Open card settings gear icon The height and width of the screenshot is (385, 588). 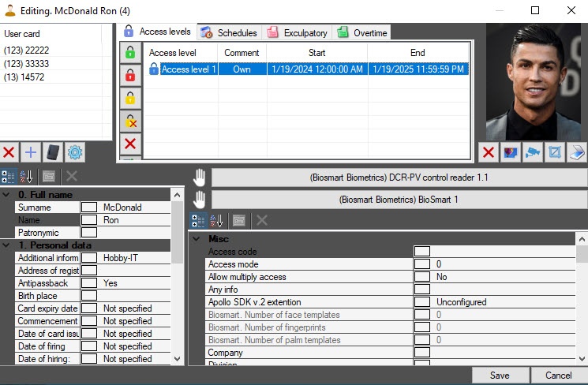[x=75, y=152]
